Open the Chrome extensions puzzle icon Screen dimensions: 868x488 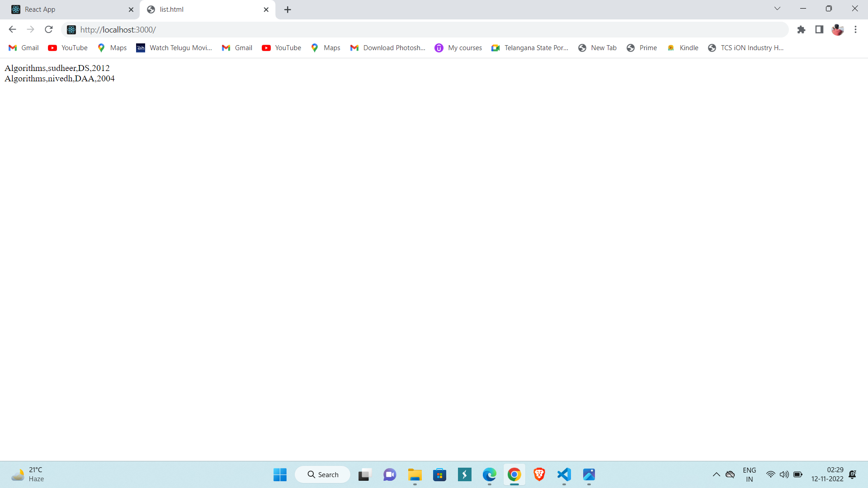(801, 30)
